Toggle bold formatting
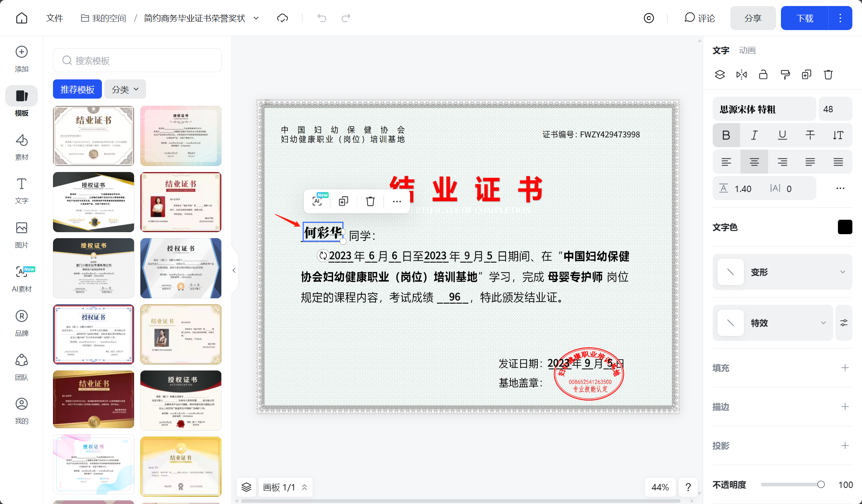The image size is (862, 504). pyautogui.click(x=726, y=135)
